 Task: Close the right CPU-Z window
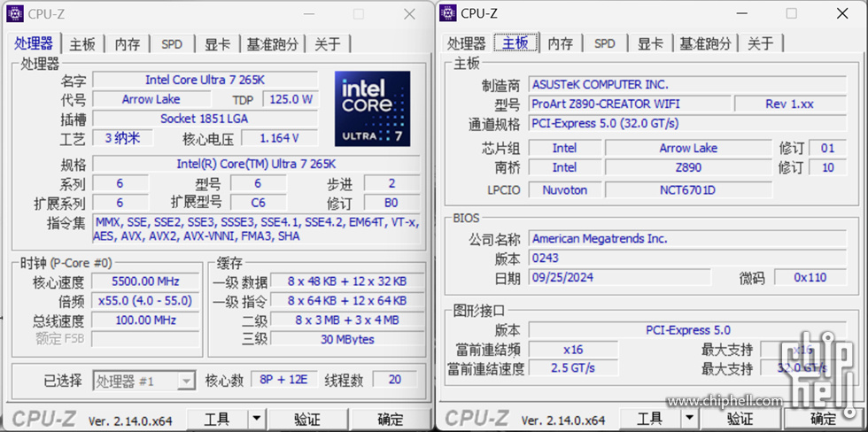pos(842,14)
